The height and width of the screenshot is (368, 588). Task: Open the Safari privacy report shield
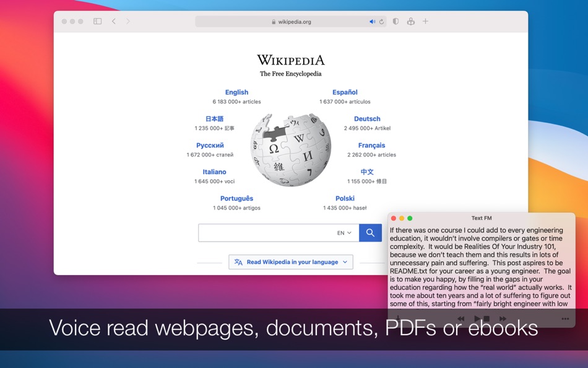click(396, 22)
